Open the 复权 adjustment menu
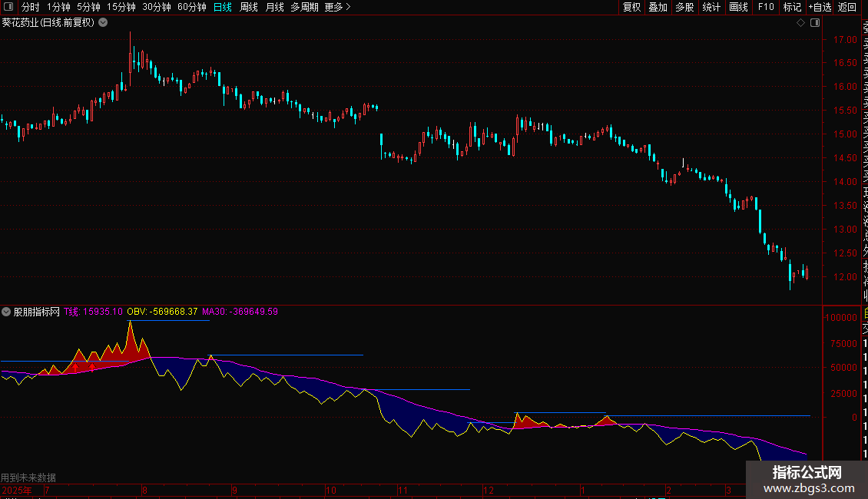 point(631,7)
